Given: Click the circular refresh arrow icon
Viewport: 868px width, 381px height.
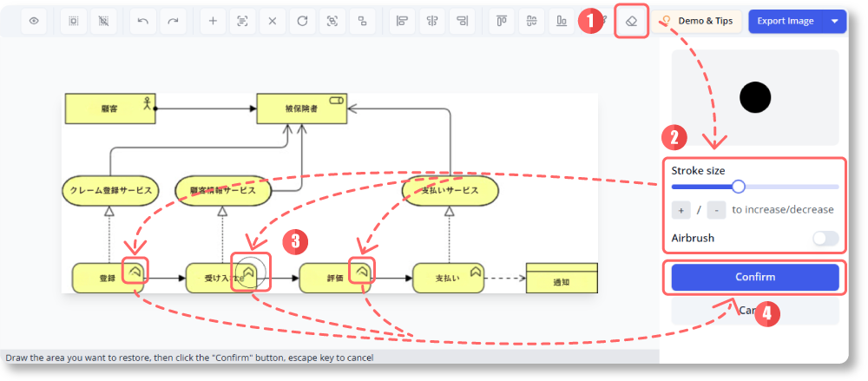Looking at the screenshot, I should click(x=302, y=21).
